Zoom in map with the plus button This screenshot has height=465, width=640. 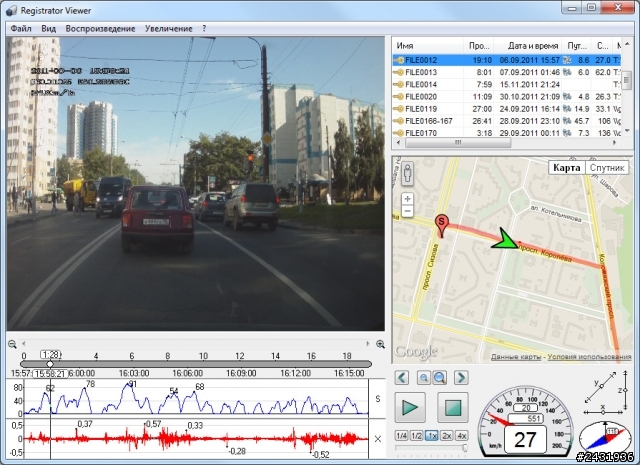tap(407, 199)
